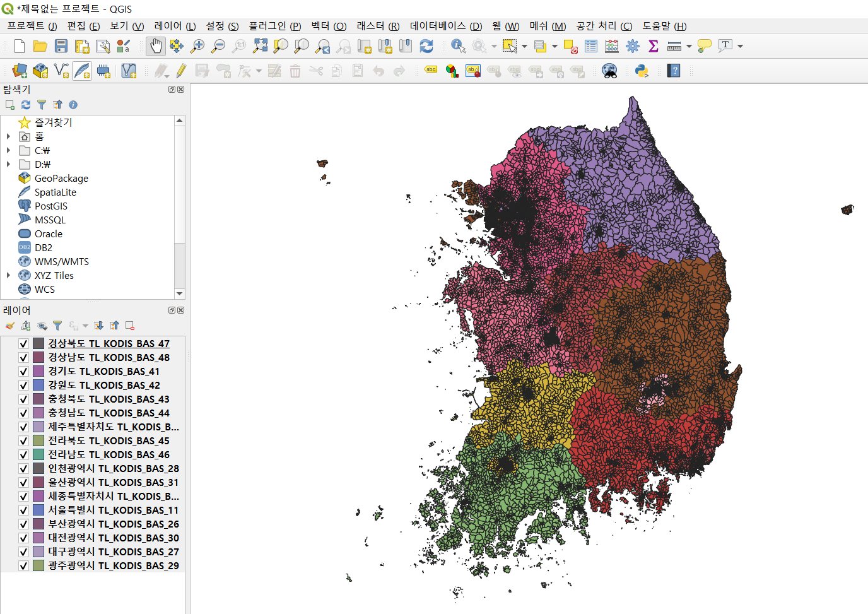This screenshot has width=868, height=614.
Task: Open the Attribute Table
Action: [x=590, y=45]
